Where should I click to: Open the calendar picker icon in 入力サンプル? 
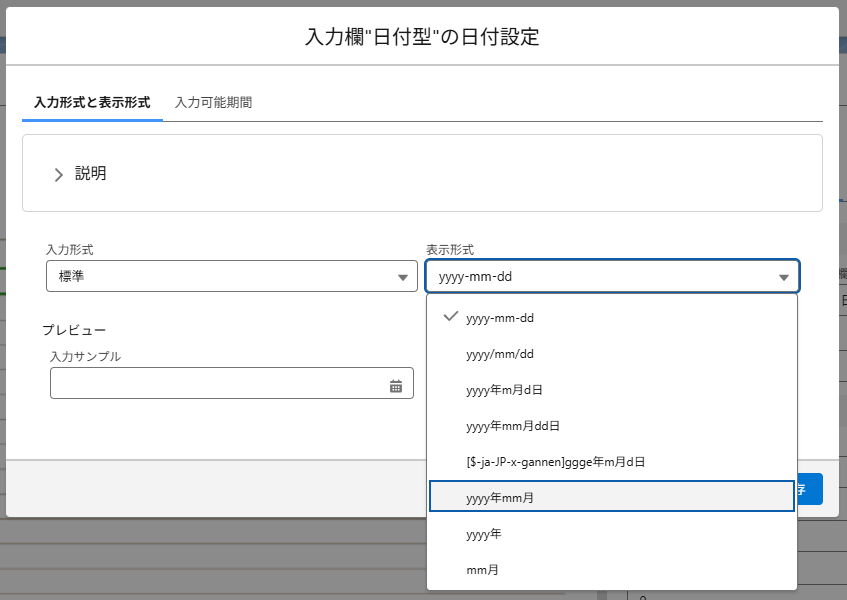[x=396, y=386]
